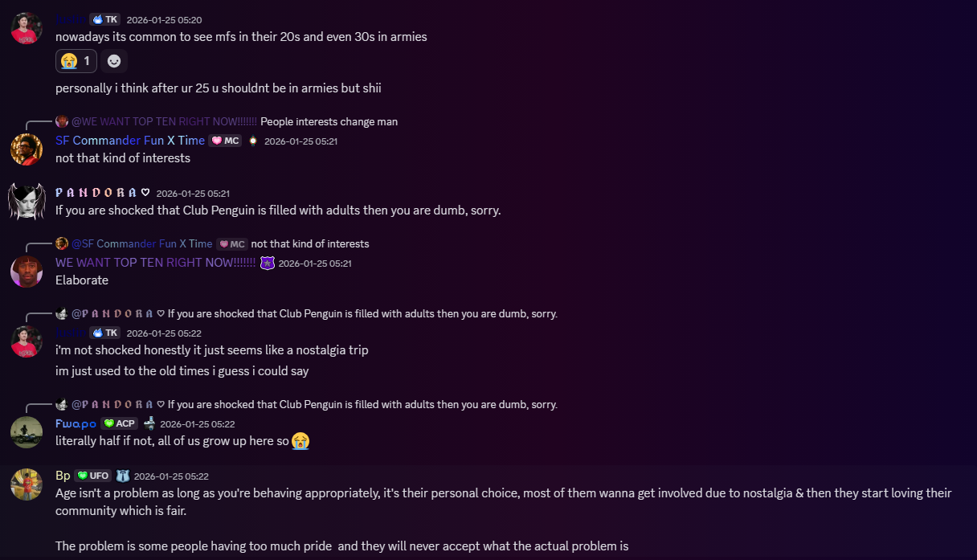
Task: Click the tie role icon beside Bp
Action: pyautogui.click(x=123, y=476)
